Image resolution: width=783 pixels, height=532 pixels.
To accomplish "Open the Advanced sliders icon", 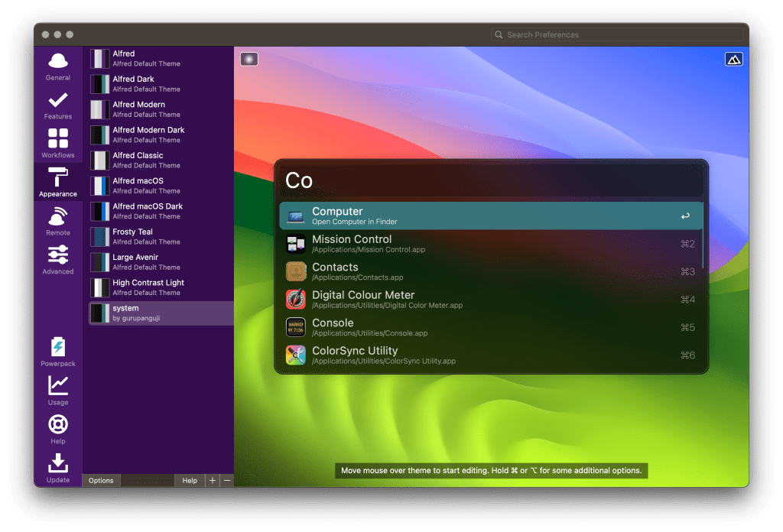I will click(58, 255).
